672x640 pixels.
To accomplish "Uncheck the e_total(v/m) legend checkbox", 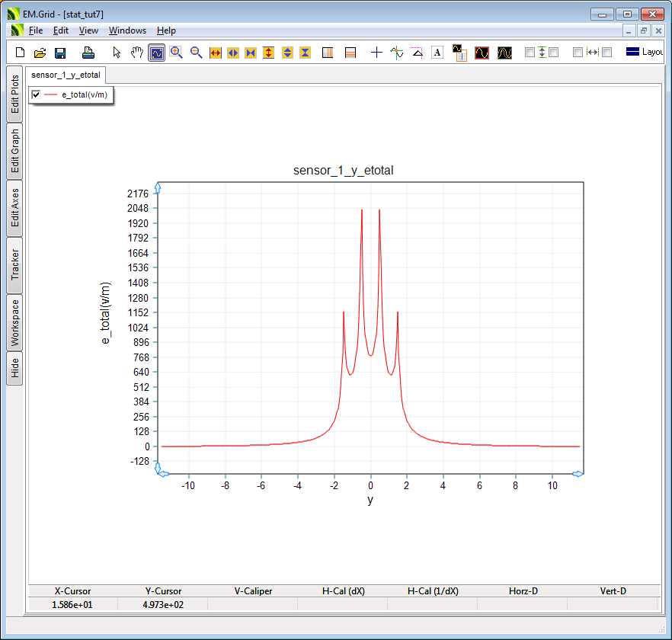I will click(36, 94).
